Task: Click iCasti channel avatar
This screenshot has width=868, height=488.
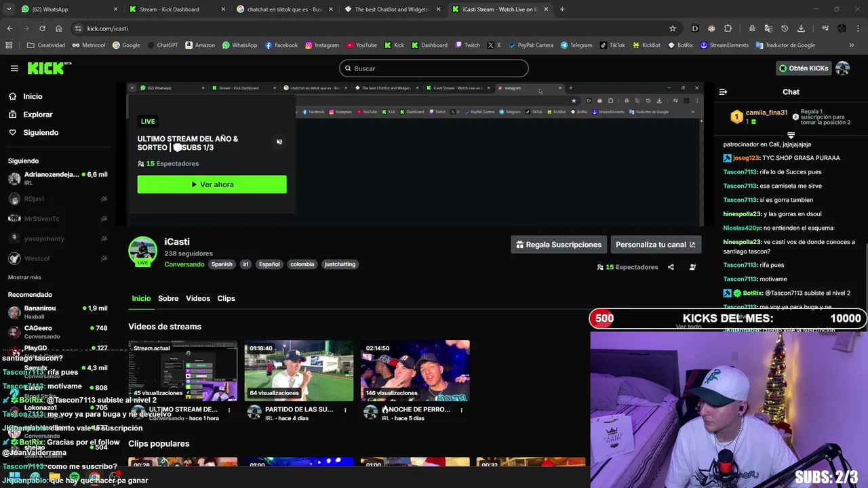Action: (x=143, y=251)
